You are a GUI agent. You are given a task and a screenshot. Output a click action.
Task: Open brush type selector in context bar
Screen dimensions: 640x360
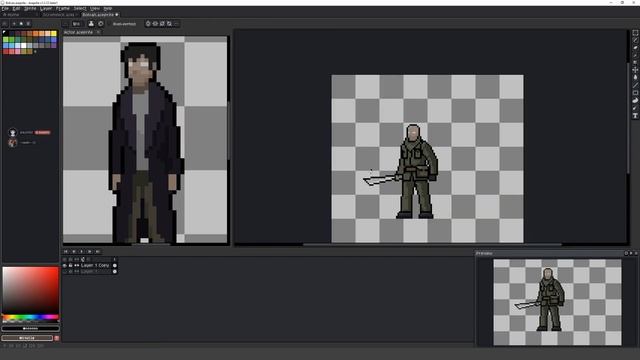tap(66, 24)
